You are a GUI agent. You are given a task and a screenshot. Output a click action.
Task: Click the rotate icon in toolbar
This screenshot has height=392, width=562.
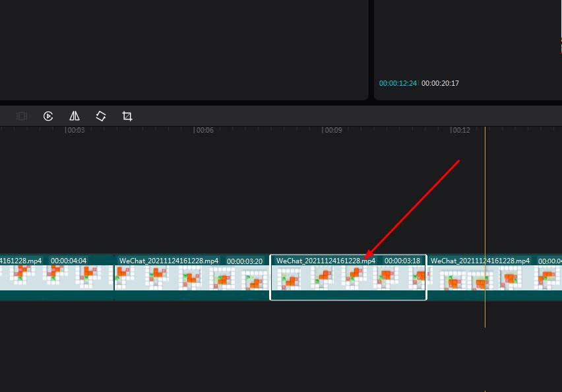click(101, 116)
